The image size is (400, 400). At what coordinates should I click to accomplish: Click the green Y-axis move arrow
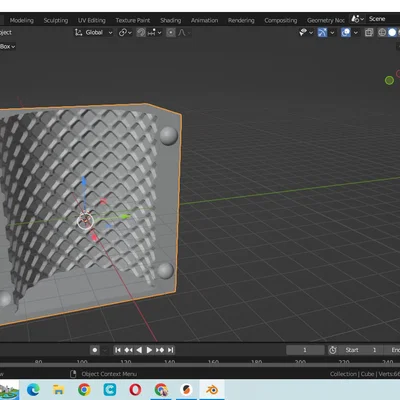pos(125,217)
